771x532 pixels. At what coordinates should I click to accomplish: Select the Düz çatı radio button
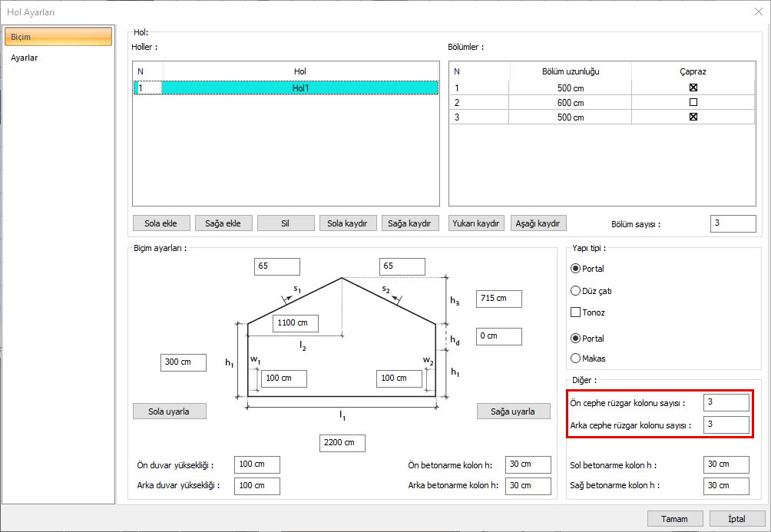[x=575, y=291]
